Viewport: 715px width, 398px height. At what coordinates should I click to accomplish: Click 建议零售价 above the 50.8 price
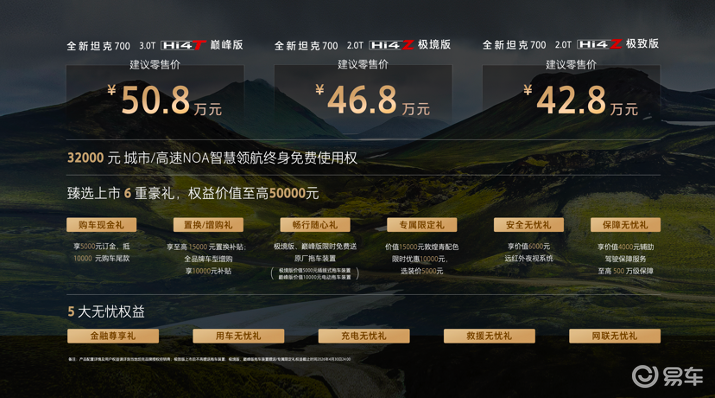(155, 65)
